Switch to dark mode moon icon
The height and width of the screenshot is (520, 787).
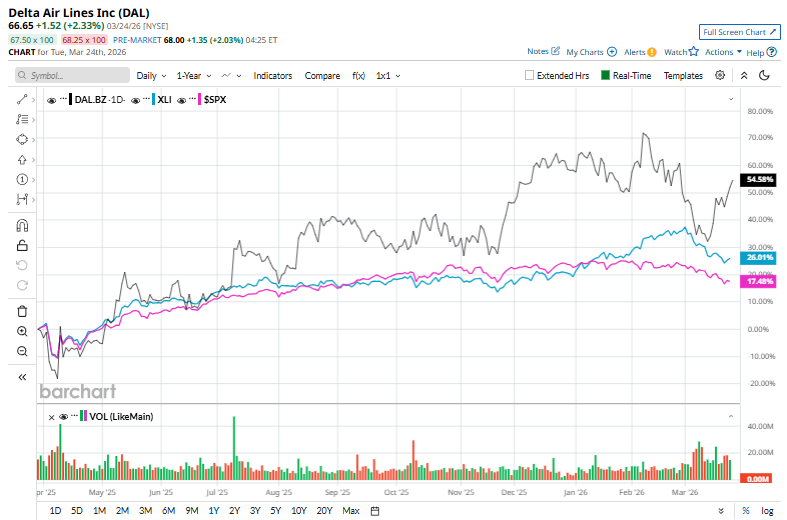coord(764,75)
